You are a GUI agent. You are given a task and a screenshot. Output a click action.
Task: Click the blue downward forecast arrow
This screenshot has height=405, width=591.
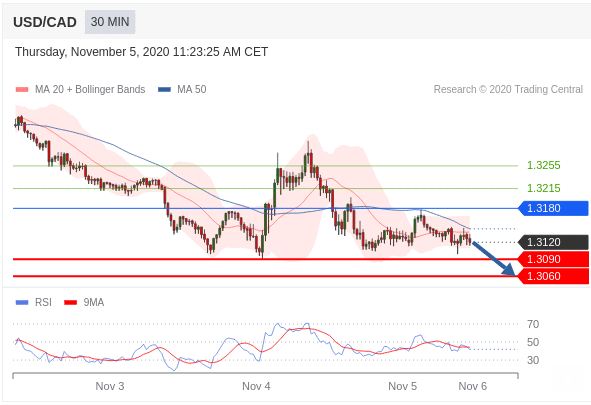(x=494, y=258)
